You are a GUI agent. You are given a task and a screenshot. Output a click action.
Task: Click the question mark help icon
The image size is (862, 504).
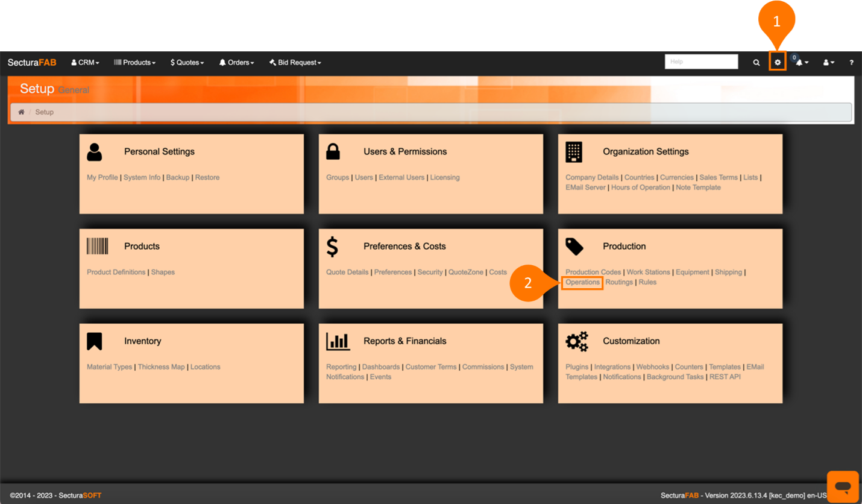[851, 62]
